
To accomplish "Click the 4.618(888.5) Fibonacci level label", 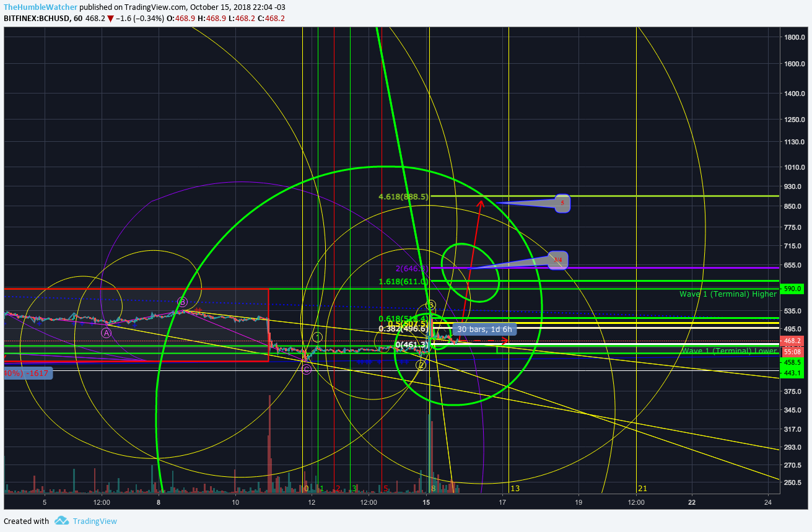I will click(403, 197).
